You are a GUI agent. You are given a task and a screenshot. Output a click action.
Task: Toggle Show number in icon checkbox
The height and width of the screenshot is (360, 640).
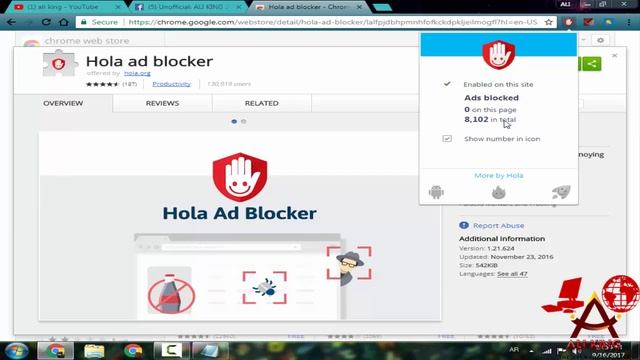[447, 139]
